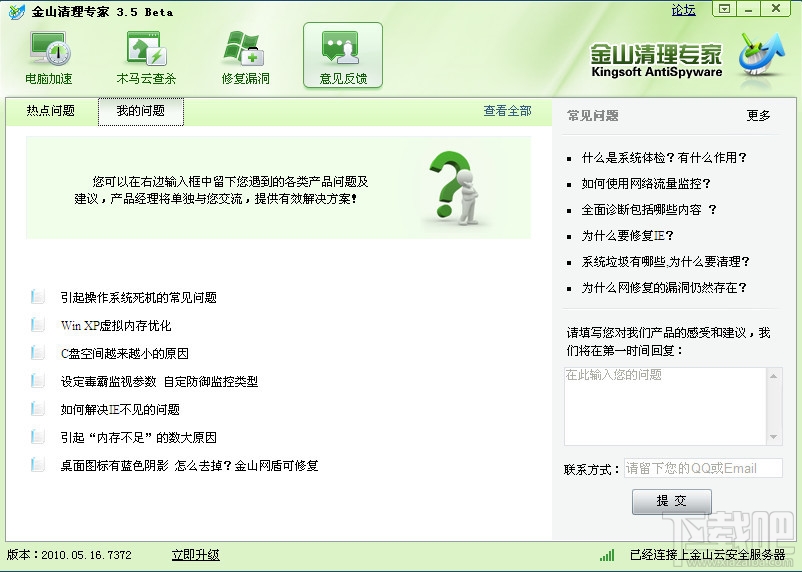Open the 电脑加速 module
The width and height of the screenshot is (802, 572).
coord(49,57)
